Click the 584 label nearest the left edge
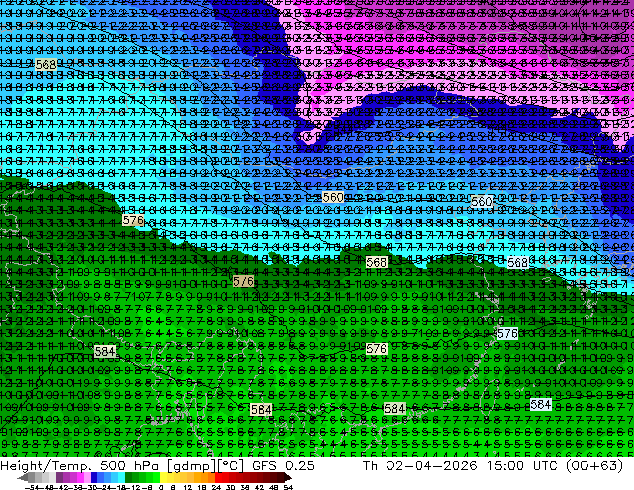 pyautogui.click(x=105, y=351)
